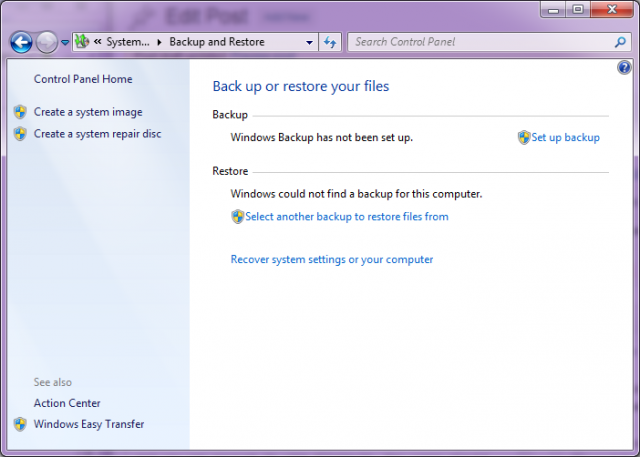Click the double-chevron breadcrumb overflow
The width and height of the screenshot is (640, 457).
(x=98, y=41)
